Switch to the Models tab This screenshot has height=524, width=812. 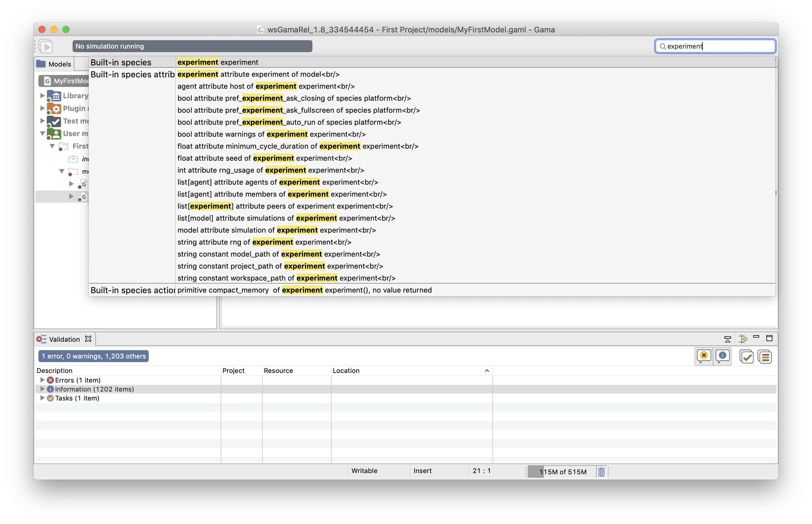[54, 64]
